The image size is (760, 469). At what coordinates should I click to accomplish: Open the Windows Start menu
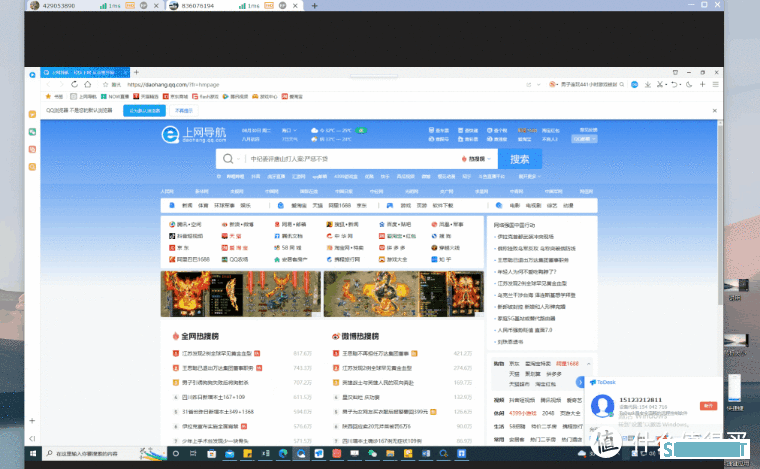point(33,453)
